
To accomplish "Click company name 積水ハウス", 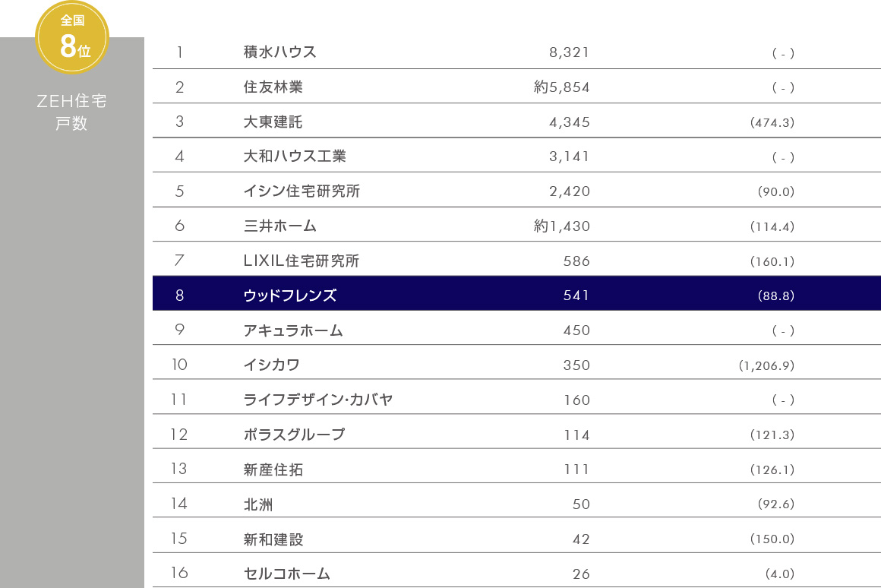I will tap(279, 52).
